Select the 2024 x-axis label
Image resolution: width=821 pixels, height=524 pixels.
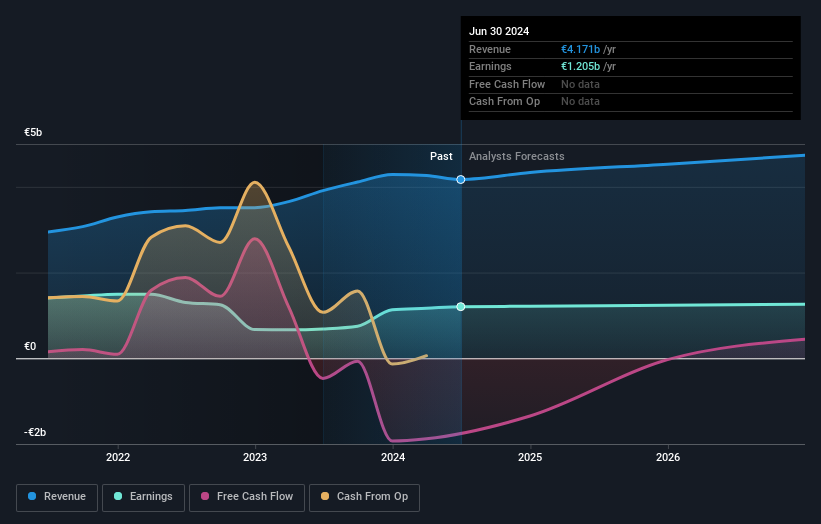(393, 457)
